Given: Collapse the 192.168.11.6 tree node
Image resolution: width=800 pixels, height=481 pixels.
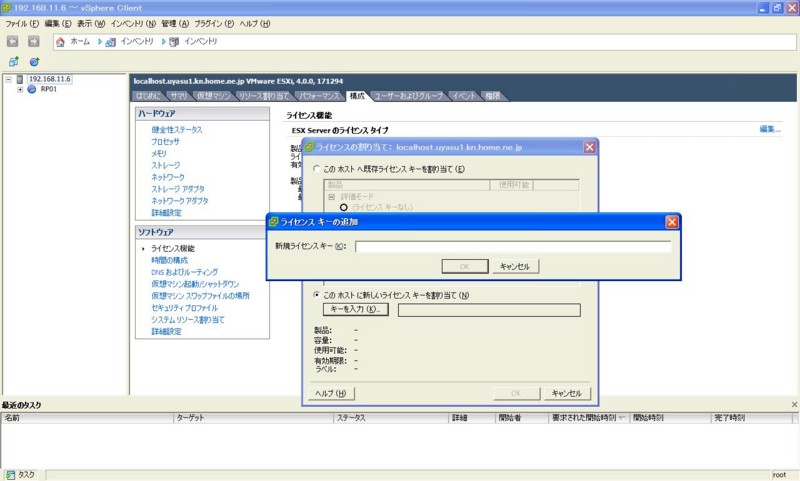Looking at the screenshot, I should (8, 79).
